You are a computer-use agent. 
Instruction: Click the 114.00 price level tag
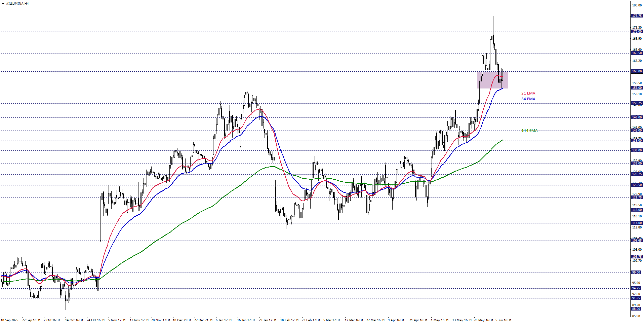point(637,223)
